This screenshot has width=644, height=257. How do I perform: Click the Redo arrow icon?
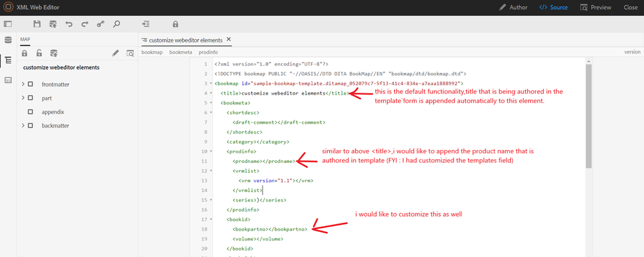point(85,24)
